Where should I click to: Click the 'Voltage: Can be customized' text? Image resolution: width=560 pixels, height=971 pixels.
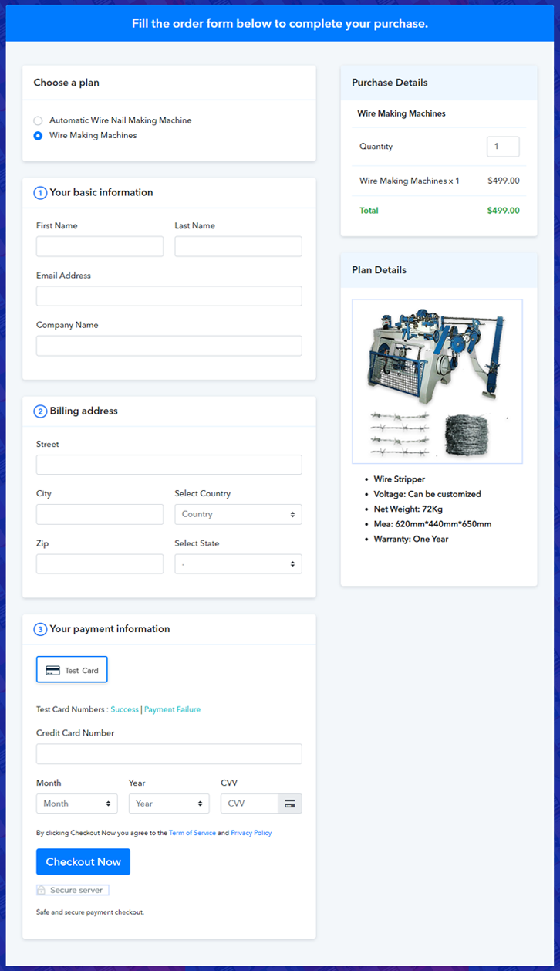pyautogui.click(x=427, y=494)
